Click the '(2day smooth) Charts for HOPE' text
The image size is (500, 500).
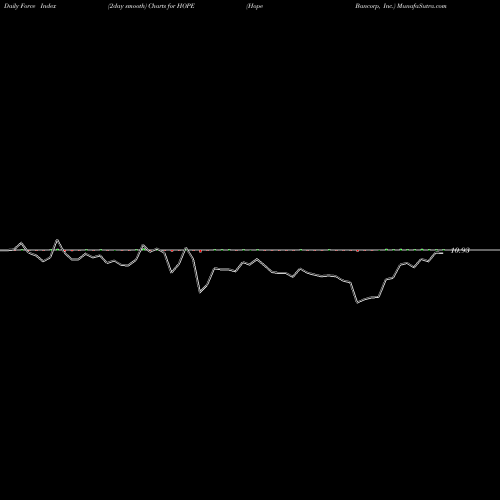point(151,6)
